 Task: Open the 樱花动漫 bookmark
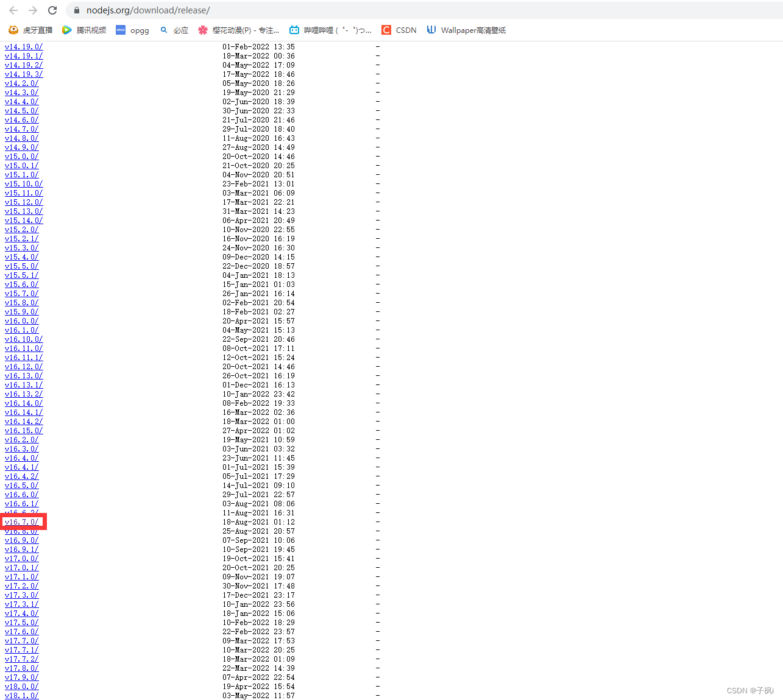pos(238,30)
